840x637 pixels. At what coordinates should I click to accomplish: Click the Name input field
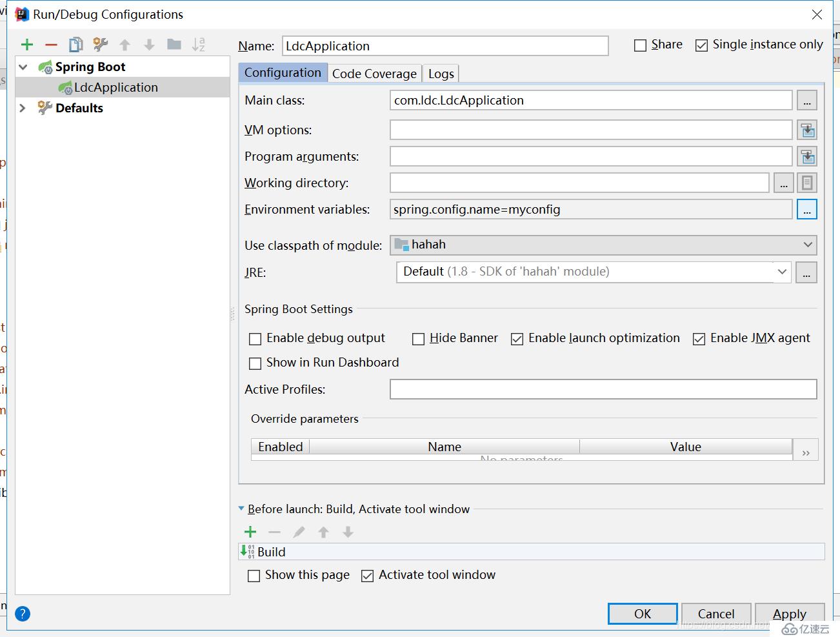445,46
